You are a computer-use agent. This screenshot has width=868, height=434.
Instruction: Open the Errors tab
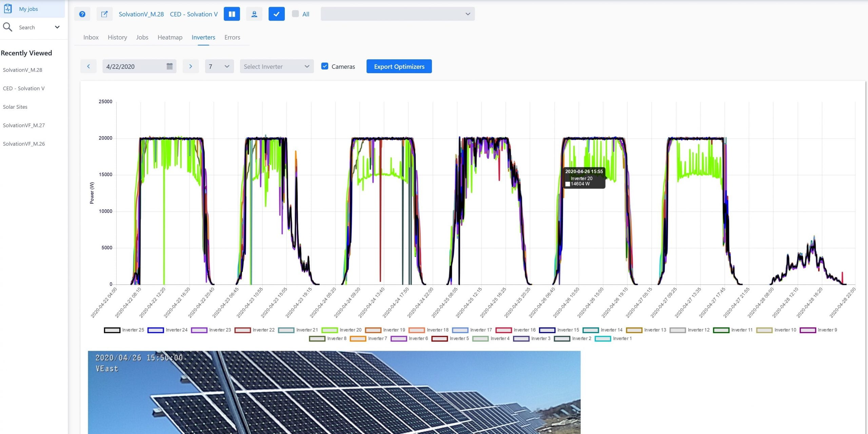232,37
